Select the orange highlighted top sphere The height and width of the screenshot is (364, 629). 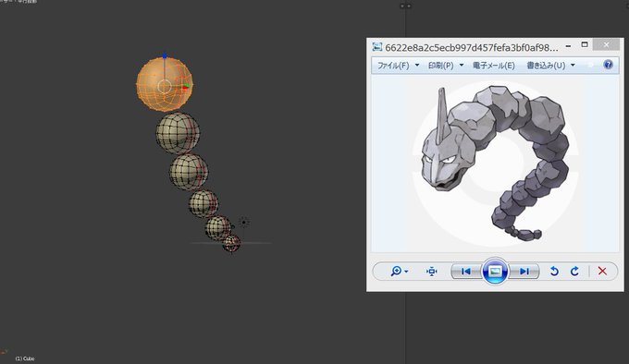165,84
